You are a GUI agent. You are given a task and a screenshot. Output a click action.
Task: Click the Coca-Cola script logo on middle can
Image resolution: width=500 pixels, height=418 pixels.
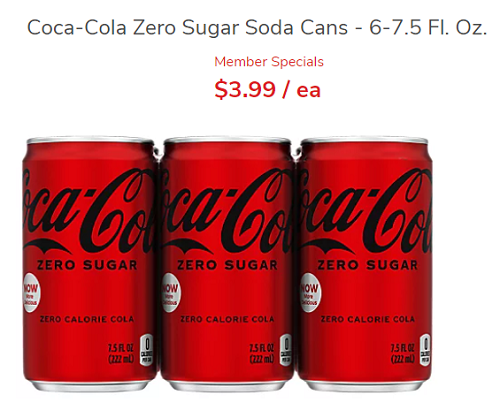(227, 210)
